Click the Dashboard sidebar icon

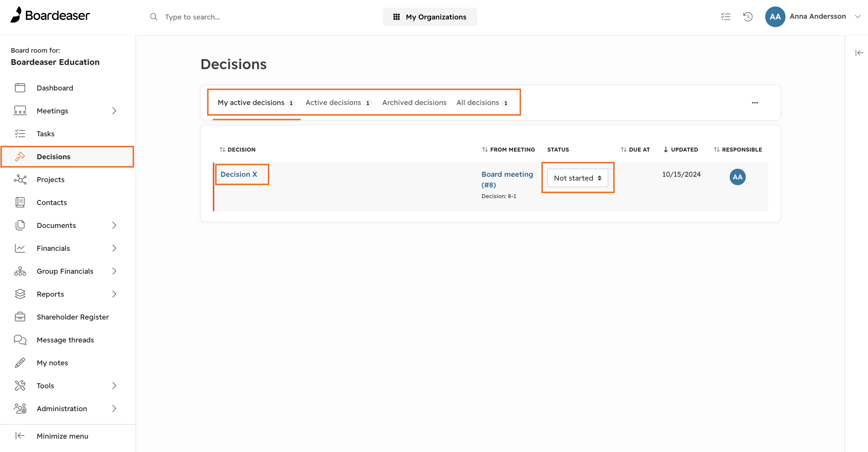tap(20, 88)
